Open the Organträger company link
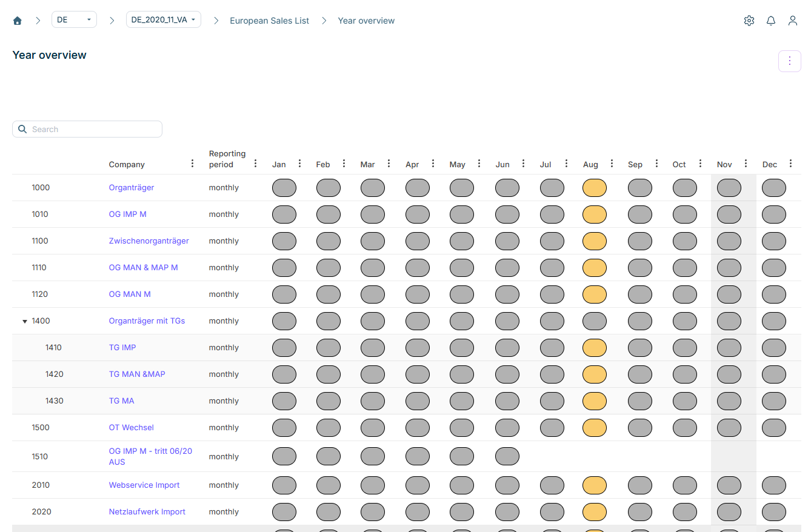The width and height of the screenshot is (811, 532). 132,188
